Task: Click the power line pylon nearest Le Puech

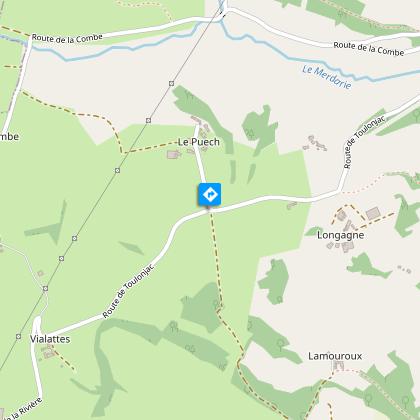Action: point(148,120)
